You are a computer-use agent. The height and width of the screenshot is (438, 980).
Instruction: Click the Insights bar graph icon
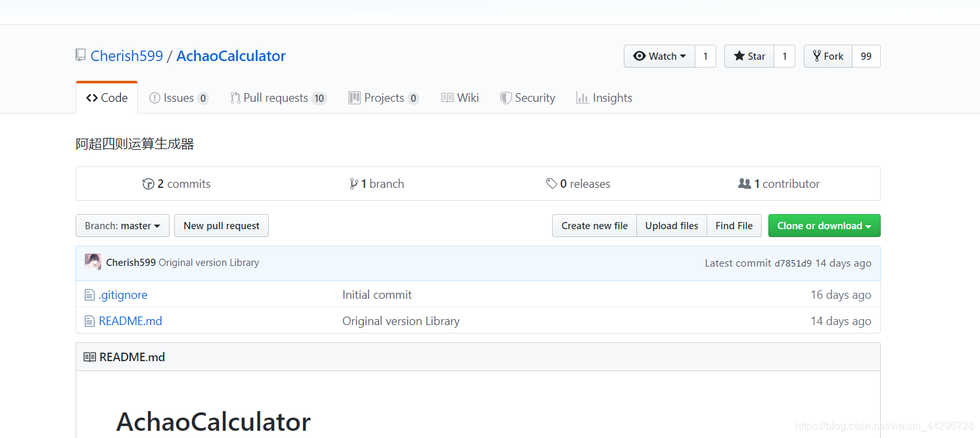[x=582, y=98]
